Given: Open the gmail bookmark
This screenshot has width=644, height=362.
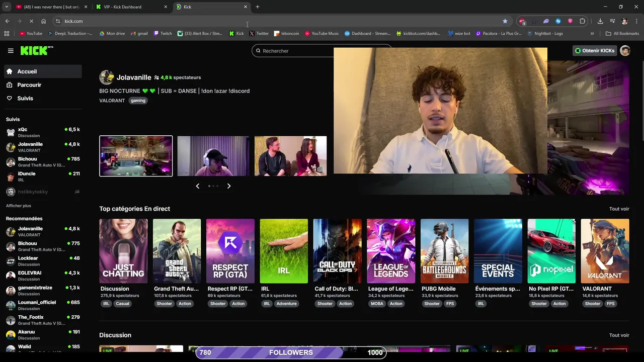Looking at the screenshot, I should click(x=139, y=34).
